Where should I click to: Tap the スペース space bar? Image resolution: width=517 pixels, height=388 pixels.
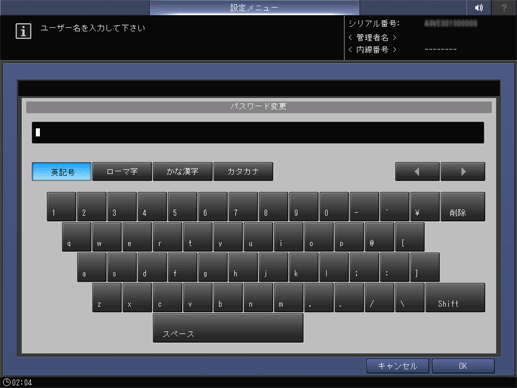click(x=228, y=328)
